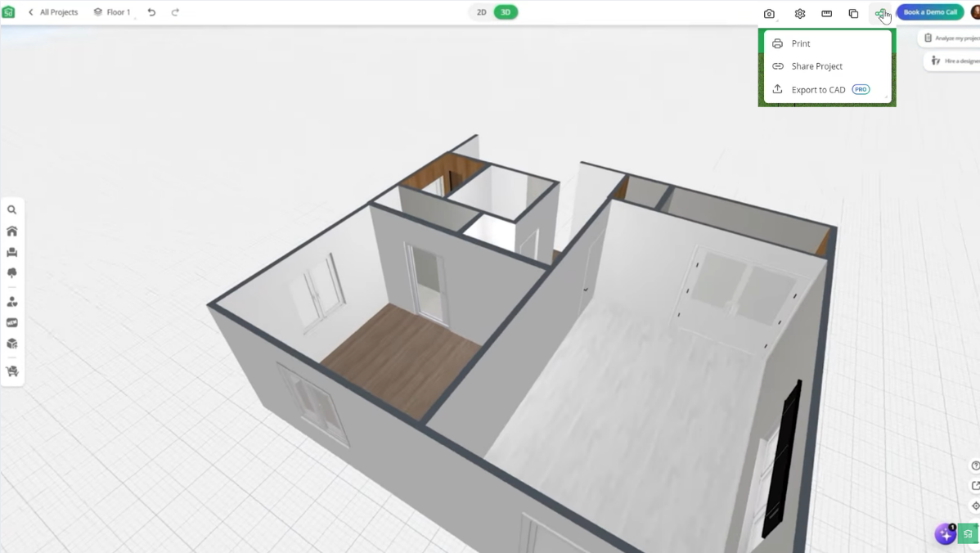Screen dimensions: 980x553
Task: Click the undo arrow
Action: (151, 11)
